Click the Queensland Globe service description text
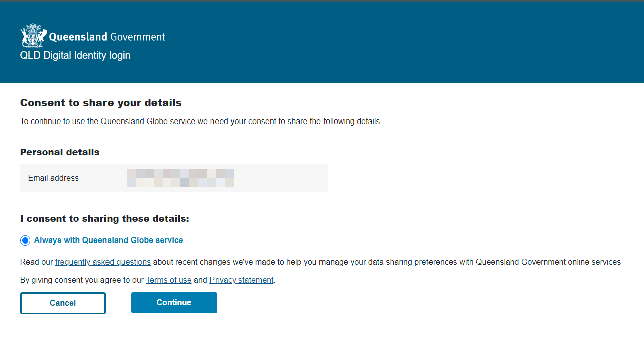Image resolution: width=644 pixels, height=363 pixels. point(200,121)
